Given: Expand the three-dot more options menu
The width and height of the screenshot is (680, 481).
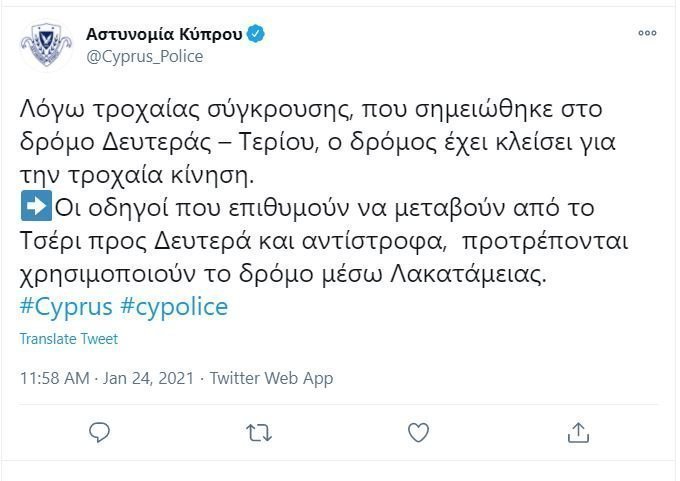Looking at the screenshot, I should [647, 33].
